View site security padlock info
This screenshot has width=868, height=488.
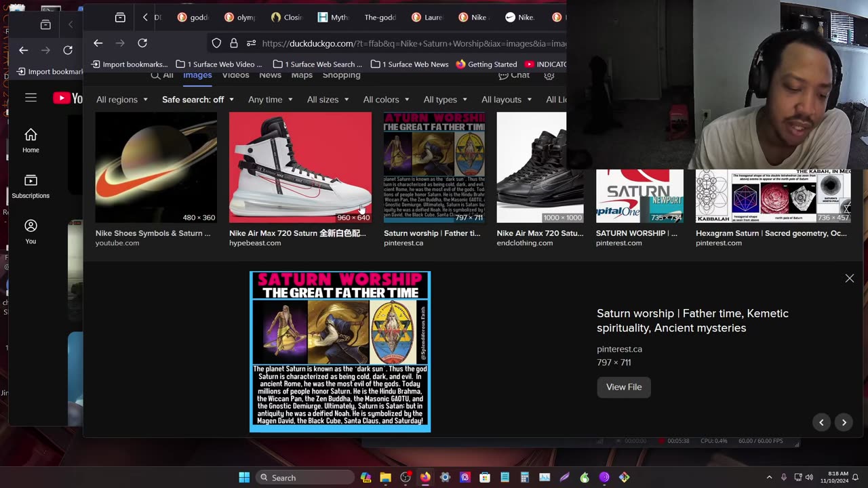pos(234,43)
